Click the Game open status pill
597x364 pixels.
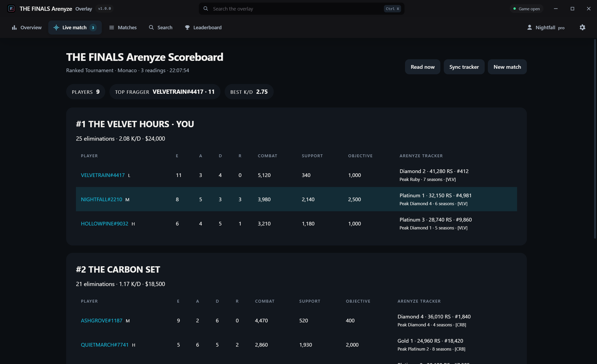coord(527,9)
